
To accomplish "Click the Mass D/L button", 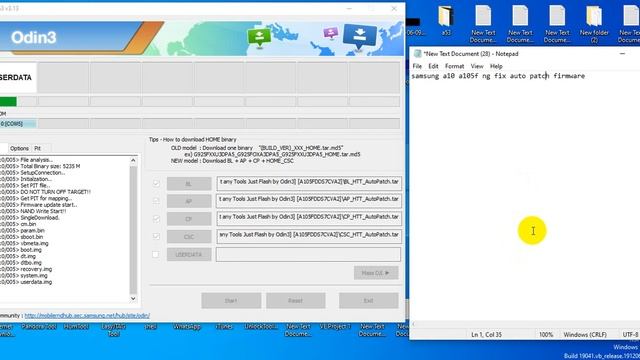I will 376,273.
